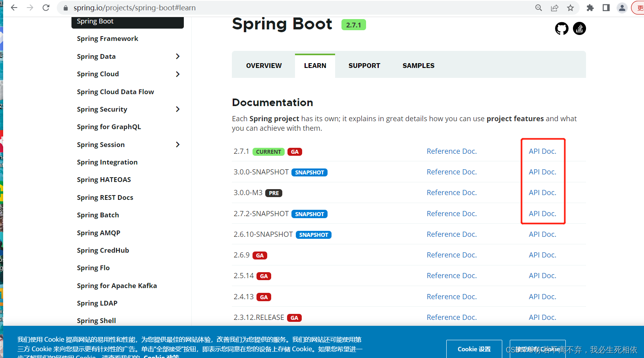
Task: Open the Stack Overflow icon
Action: pos(579,28)
